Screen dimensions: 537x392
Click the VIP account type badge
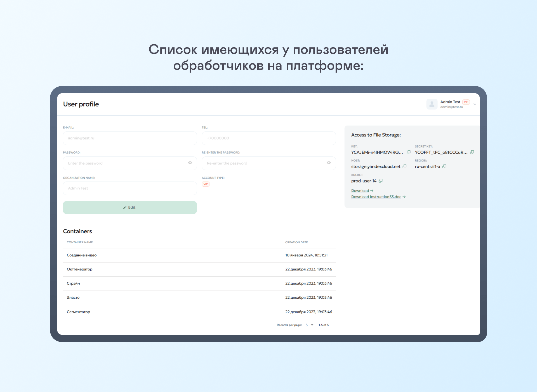[x=206, y=184]
